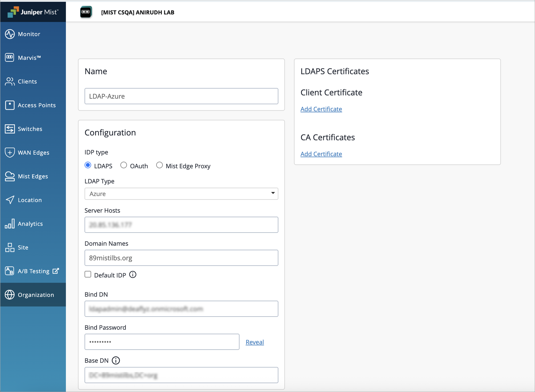Add Certificate under CA Certificates
The width and height of the screenshot is (535, 392).
(321, 154)
